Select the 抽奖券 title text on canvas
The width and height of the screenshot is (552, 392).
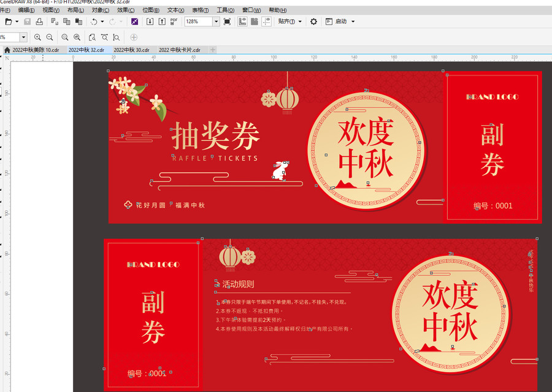tap(215, 136)
